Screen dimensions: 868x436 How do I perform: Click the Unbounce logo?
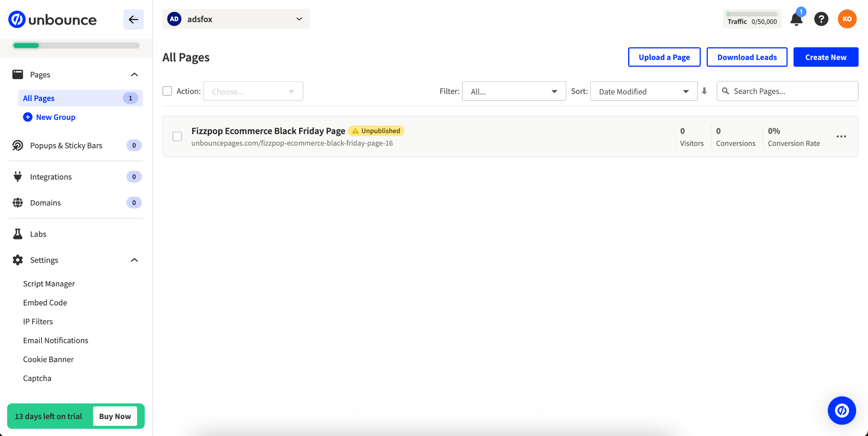53,19
